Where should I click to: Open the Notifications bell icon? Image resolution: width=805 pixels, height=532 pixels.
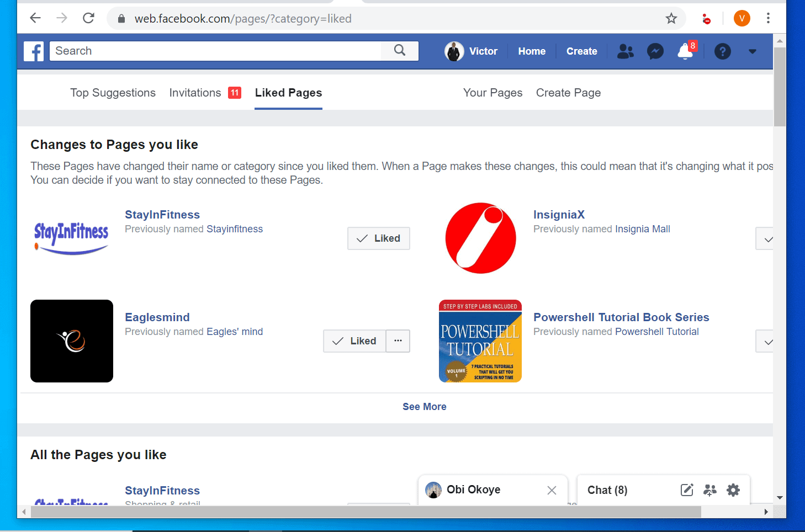point(685,51)
